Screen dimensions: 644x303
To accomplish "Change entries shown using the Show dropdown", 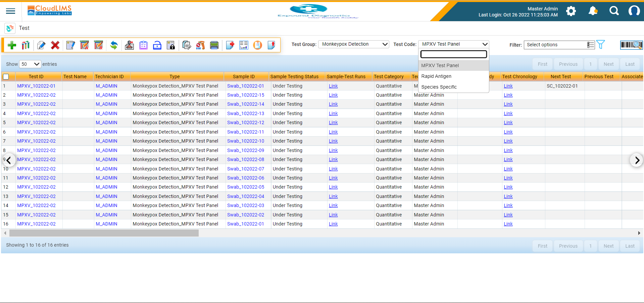I will [x=30, y=64].
